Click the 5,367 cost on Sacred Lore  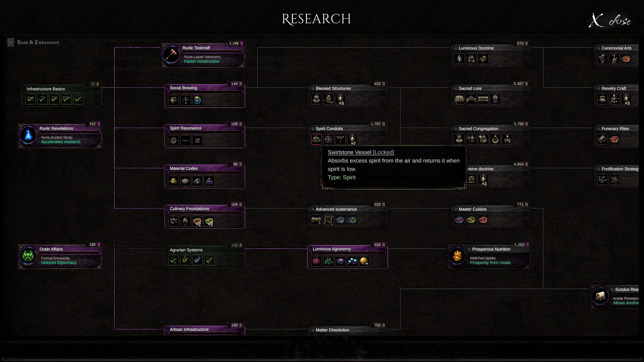518,84
